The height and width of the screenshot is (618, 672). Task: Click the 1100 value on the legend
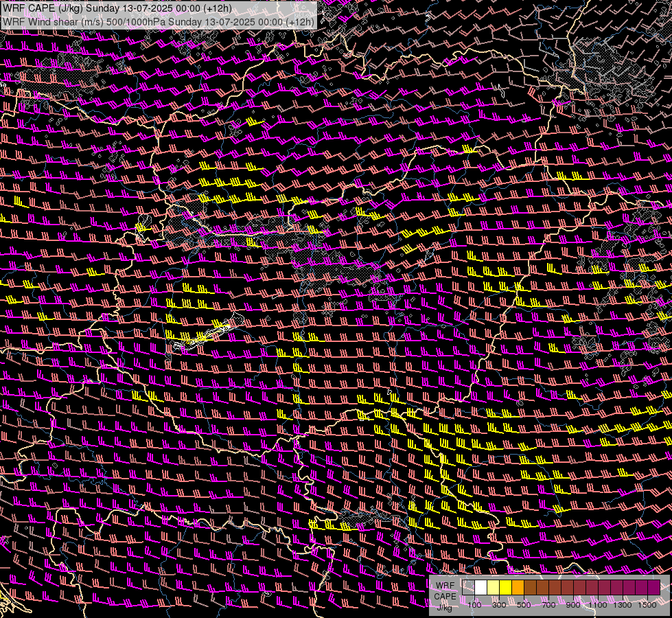(598, 605)
